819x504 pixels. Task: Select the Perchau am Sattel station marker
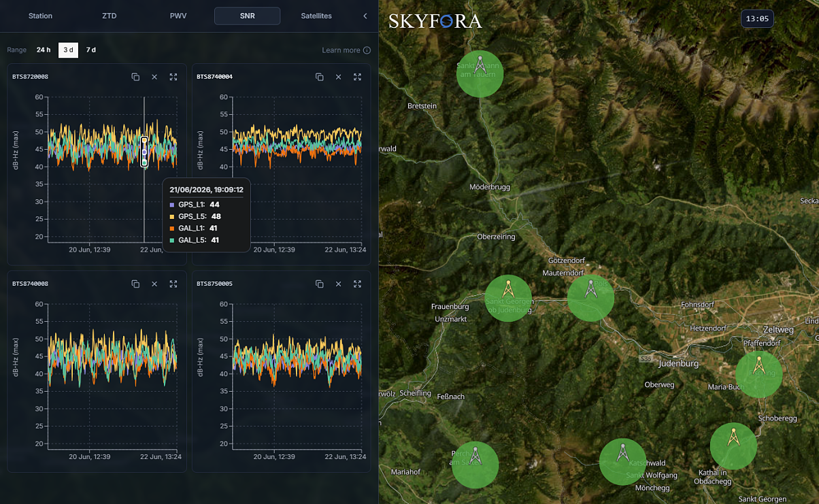point(475,465)
